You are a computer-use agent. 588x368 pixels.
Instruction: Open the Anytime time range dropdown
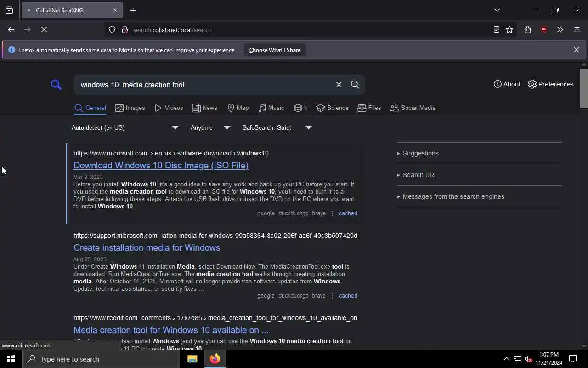210,127
